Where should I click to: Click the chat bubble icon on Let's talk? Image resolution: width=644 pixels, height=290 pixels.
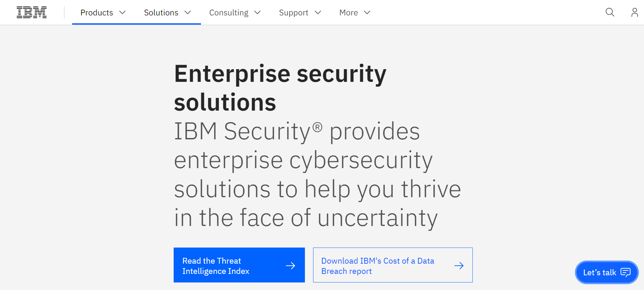625,273
